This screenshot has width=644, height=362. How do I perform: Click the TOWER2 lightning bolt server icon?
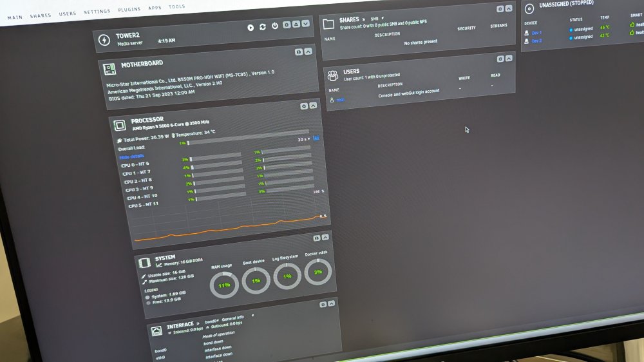[x=104, y=40]
